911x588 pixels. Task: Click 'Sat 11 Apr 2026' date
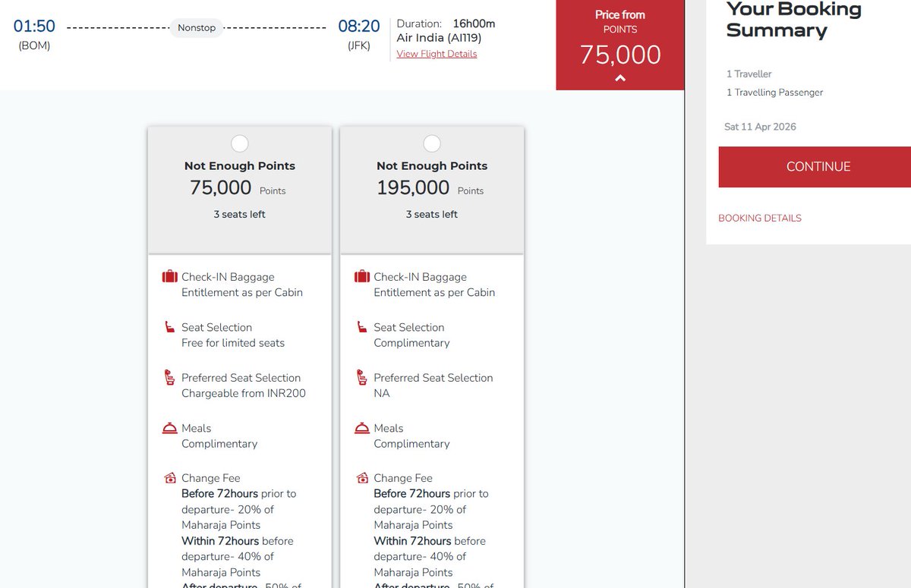pyautogui.click(x=760, y=127)
